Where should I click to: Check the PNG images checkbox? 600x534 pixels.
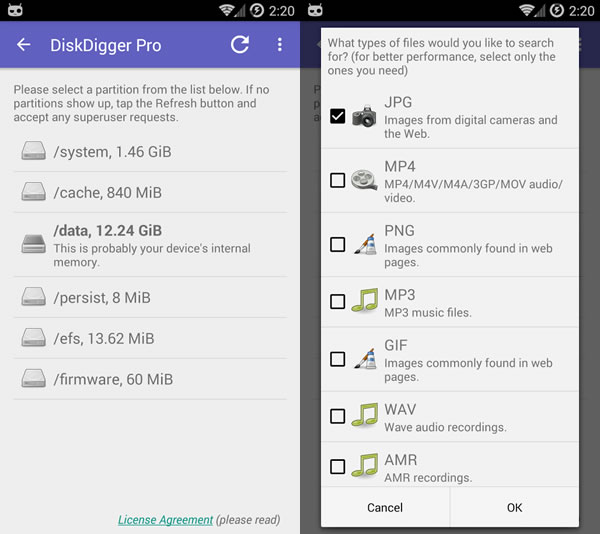(x=337, y=244)
